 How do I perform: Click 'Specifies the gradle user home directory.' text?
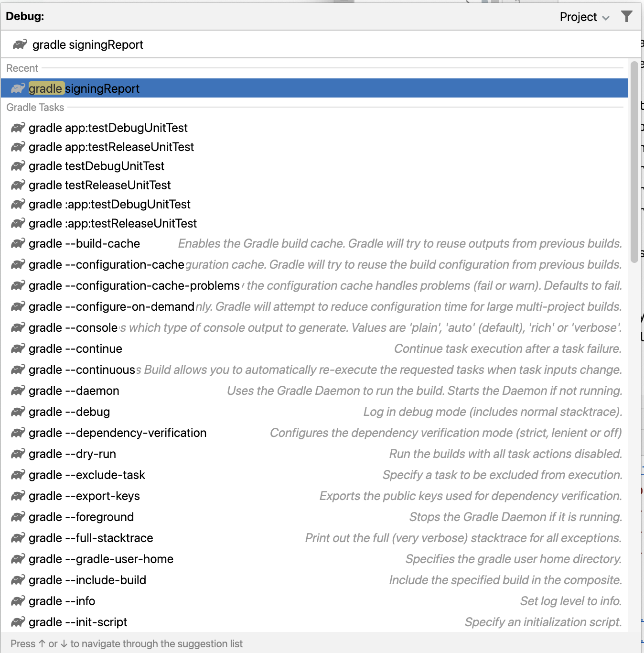pos(514,559)
